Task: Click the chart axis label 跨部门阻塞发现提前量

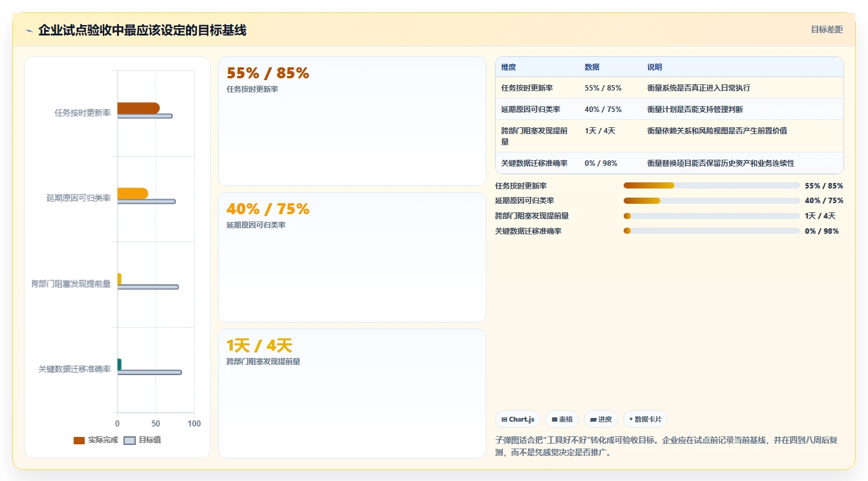Action: pos(71,283)
